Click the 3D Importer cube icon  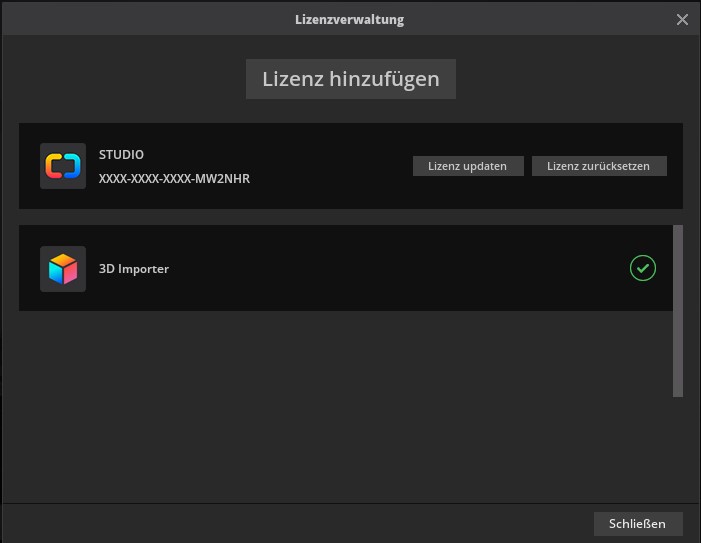pyautogui.click(x=62, y=268)
